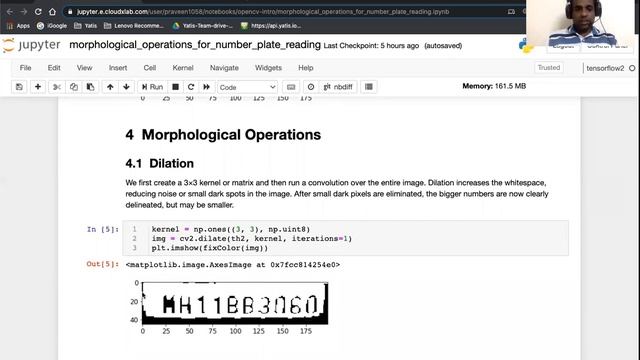Select the In [5] cell prompt
Screen dimensions: 640x360
click(x=103, y=229)
